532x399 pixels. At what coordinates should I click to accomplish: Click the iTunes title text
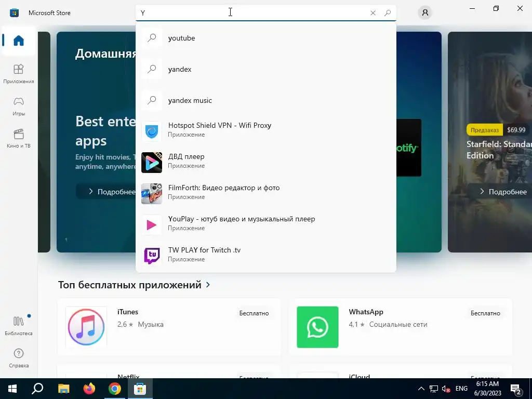click(x=128, y=312)
